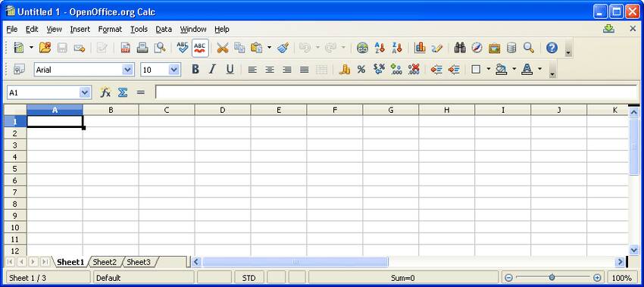Justify text alignment
Screen dimensions: 644x287
pyautogui.click(x=304, y=70)
